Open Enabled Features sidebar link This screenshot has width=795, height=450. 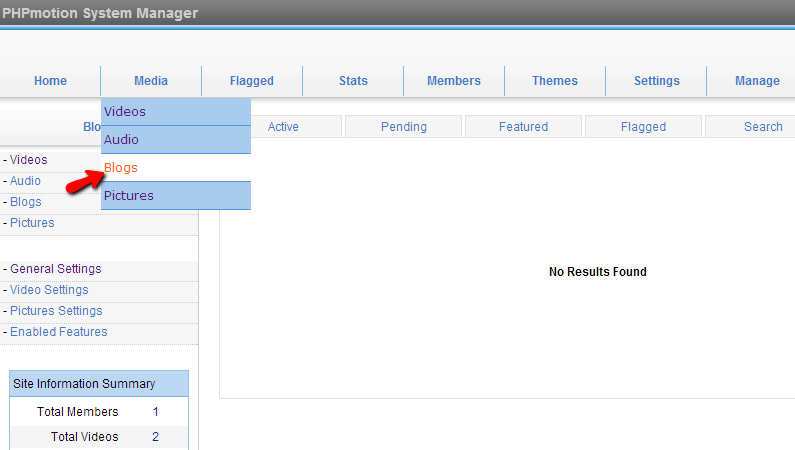click(x=59, y=332)
